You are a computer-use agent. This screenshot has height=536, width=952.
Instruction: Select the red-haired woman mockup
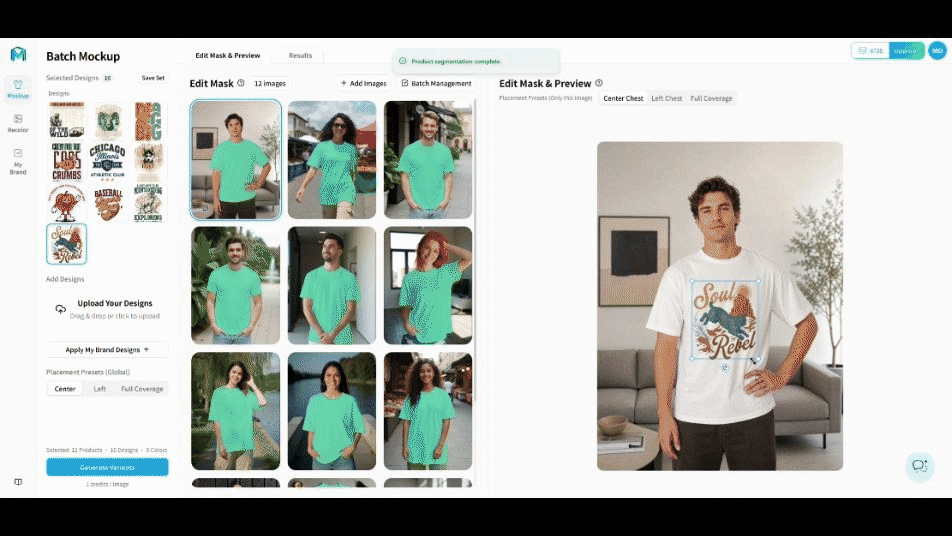(x=428, y=285)
